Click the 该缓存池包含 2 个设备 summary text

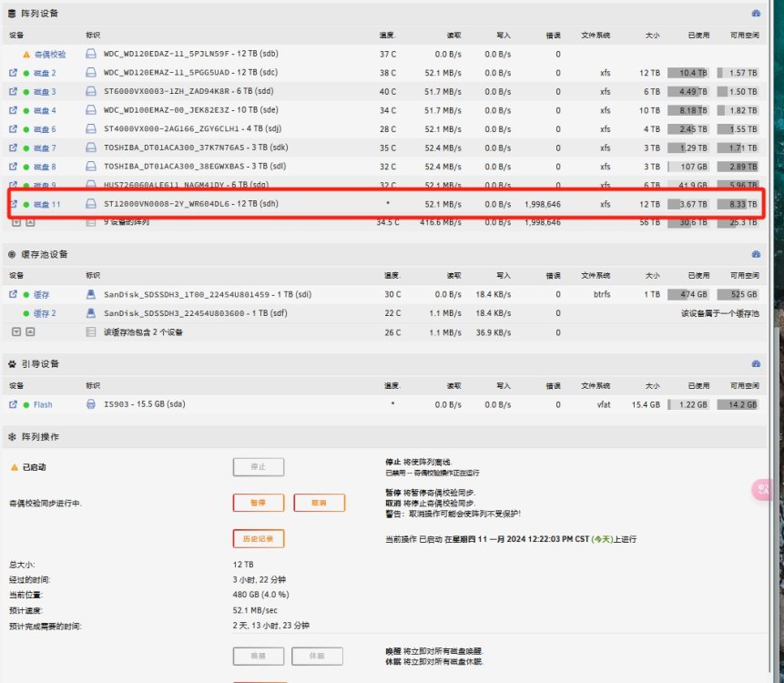[143, 332]
